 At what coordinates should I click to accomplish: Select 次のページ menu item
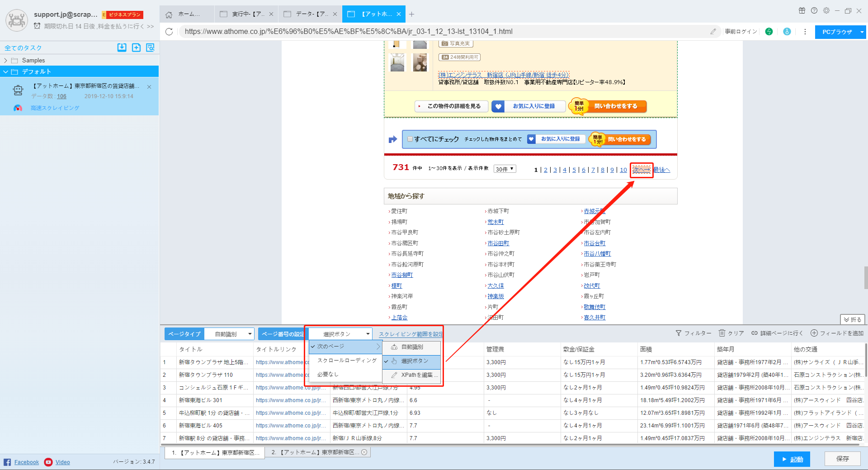[x=345, y=347]
